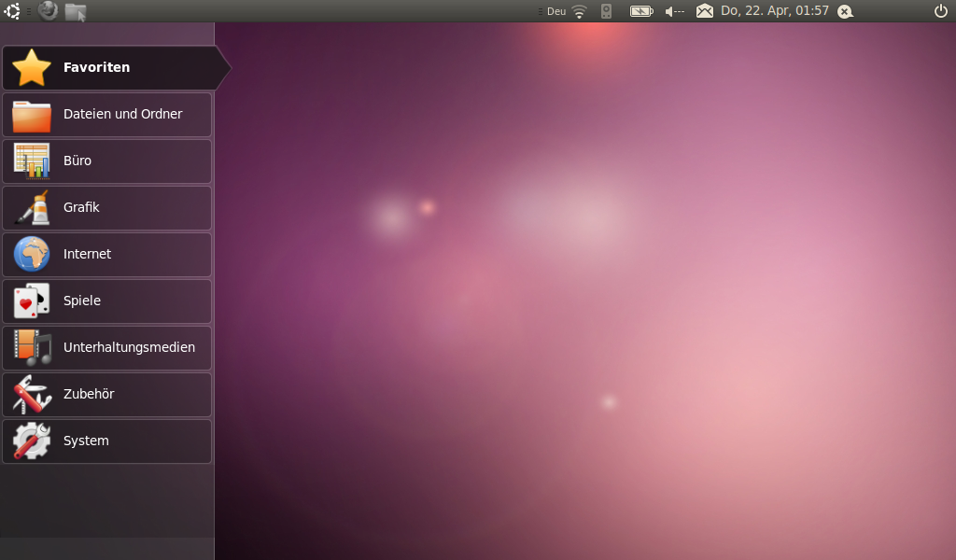Open the chat status bubble menu

(845, 11)
